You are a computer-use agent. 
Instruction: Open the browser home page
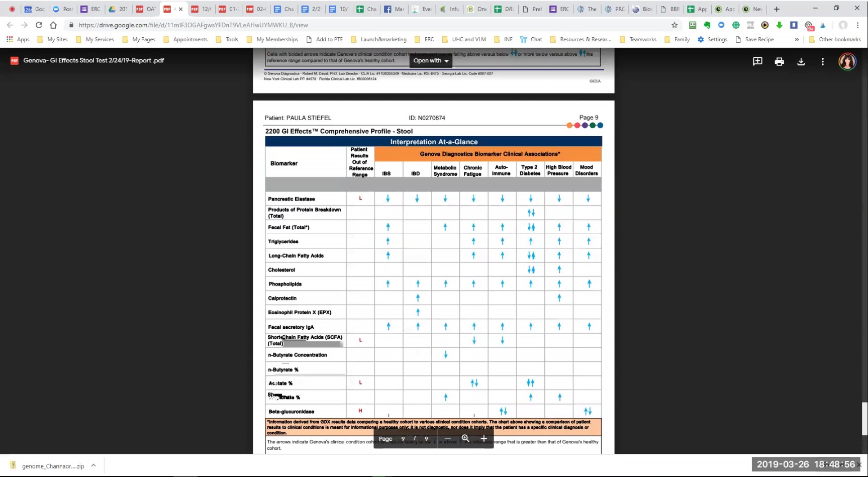53,25
